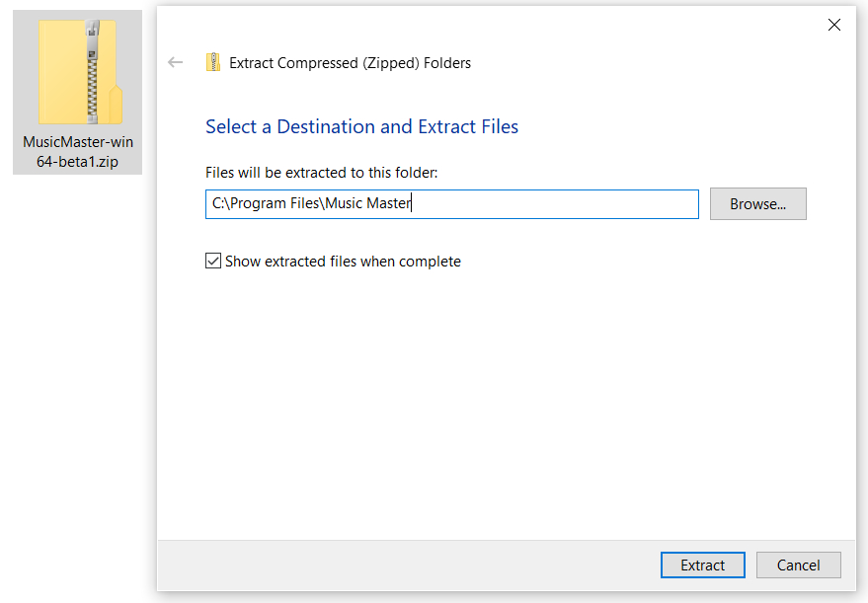The image size is (868, 603).
Task: Click the "Select a Destination and Extract Files" heading
Action: [361, 126]
